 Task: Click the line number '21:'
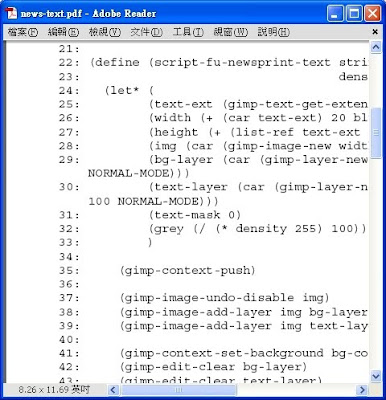pyautogui.click(x=70, y=49)
